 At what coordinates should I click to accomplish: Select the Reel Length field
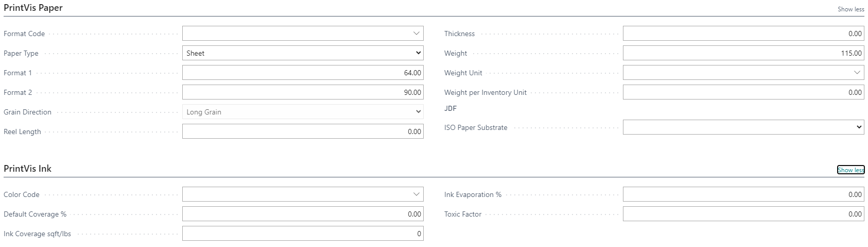[x=303, y=131]
